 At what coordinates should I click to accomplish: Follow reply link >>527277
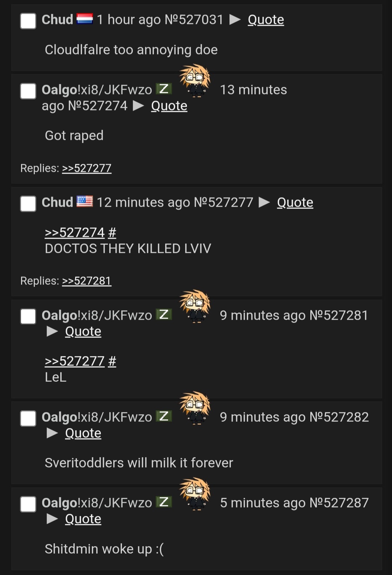[87, 168]
